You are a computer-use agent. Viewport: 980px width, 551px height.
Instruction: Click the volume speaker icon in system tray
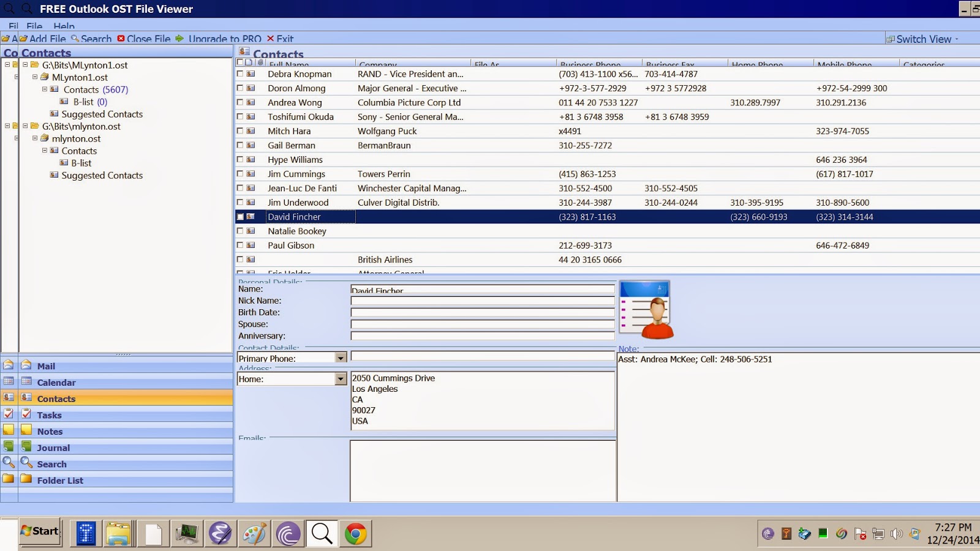897,534
